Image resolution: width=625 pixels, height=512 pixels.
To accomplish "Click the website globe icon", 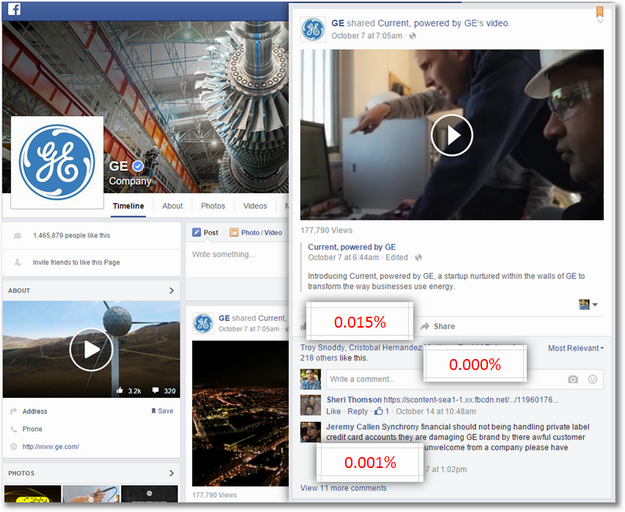I will 14,447.
